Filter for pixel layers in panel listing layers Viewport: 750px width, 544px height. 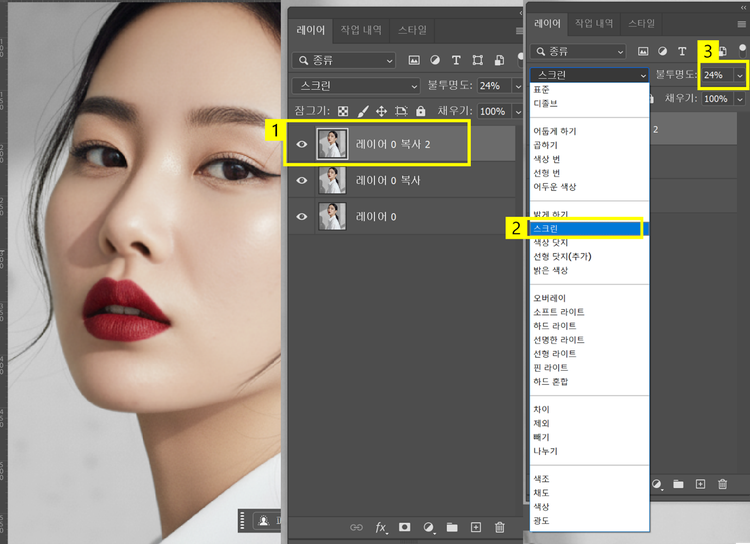[x=414, y=60]
